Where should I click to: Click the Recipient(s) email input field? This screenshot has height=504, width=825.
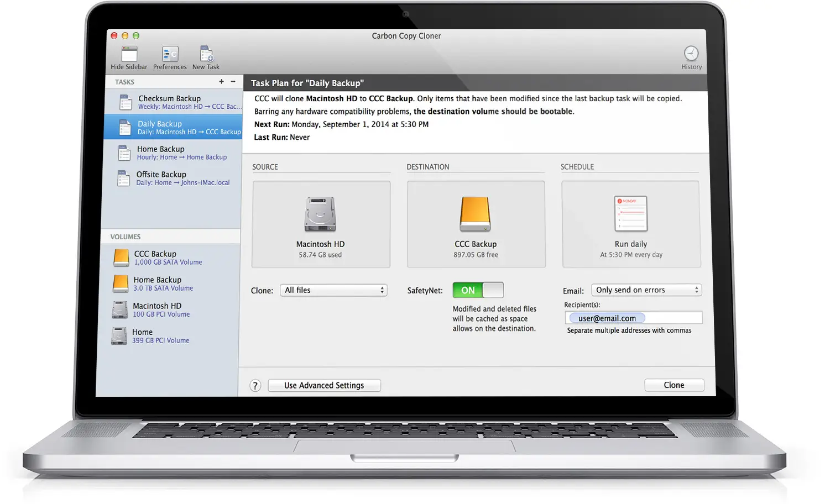(634, 318)
